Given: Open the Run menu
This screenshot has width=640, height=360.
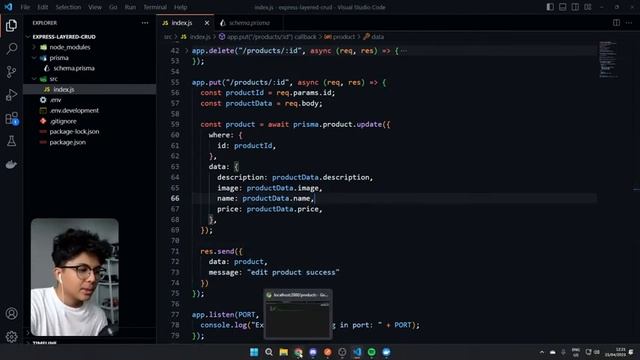Looking at the screenshot, I should tap(130, 7).
